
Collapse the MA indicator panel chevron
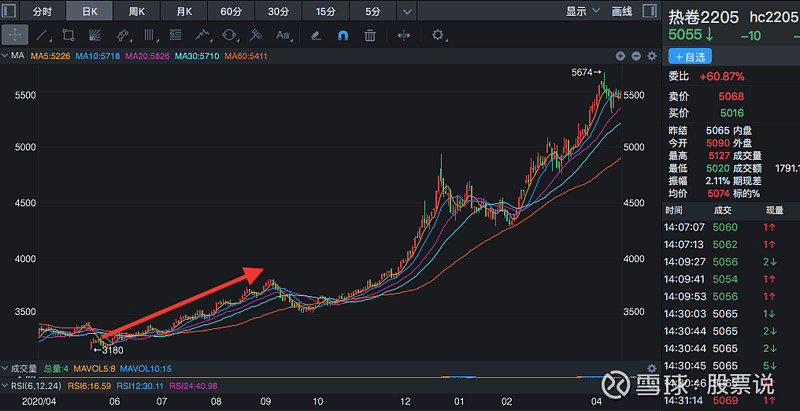click(5, 56)
